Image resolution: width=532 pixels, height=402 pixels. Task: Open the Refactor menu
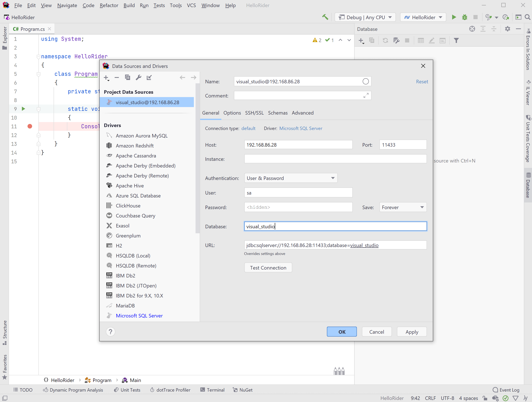point(109,5)
